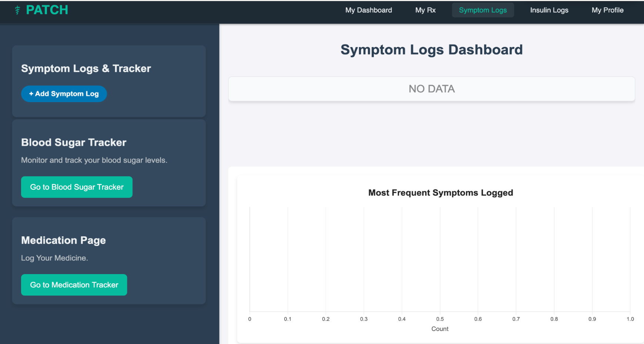Screen dimensions: 644x344
Task: Click the NO DATA banner
Action: point(432,89)
